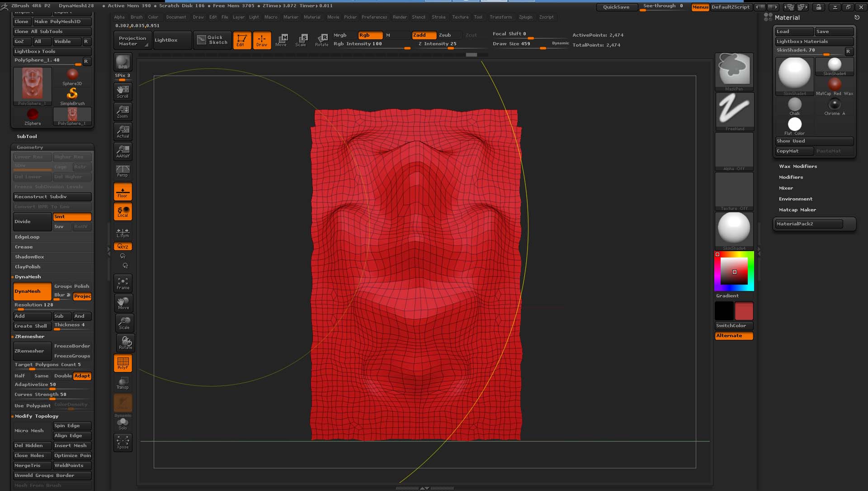
Task: Click the Frame mesh icon
Action: 123,283
